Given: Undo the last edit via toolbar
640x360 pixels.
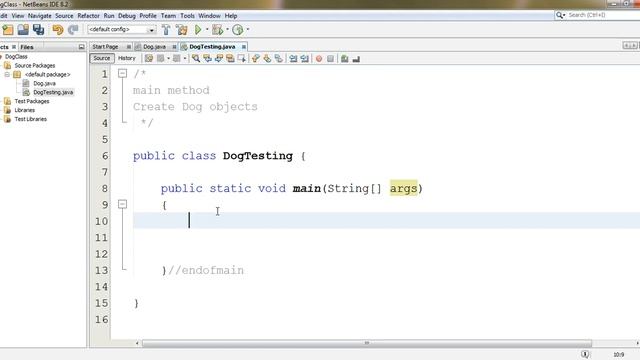Looking at the screenshot, I should pyautogui.click(x=58, y=30).
